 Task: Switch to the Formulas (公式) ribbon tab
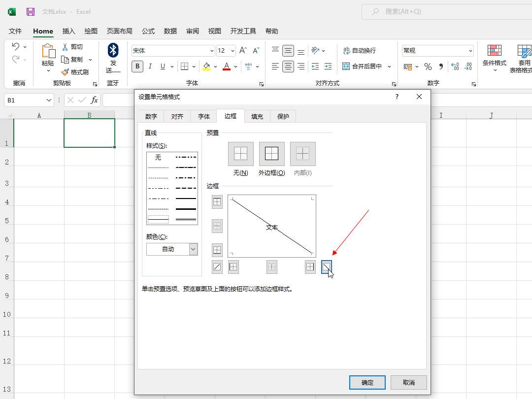pyautogui.click(x=148, y=31)
